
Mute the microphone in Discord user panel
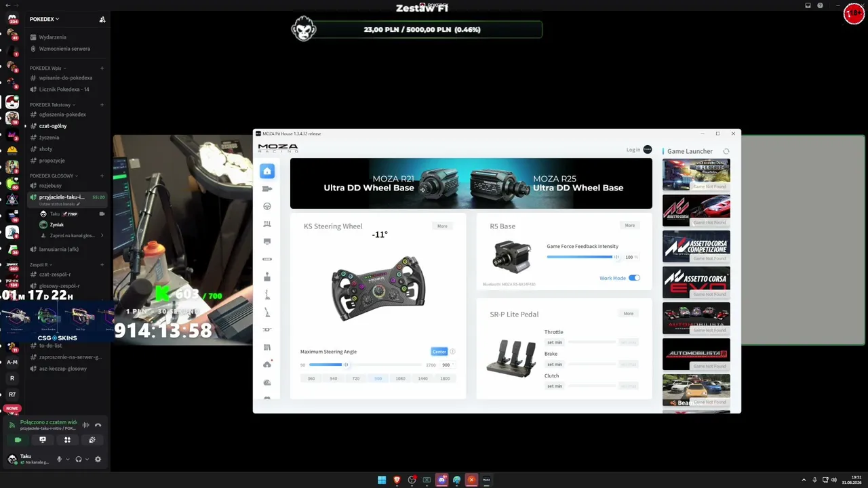(59, 460)
